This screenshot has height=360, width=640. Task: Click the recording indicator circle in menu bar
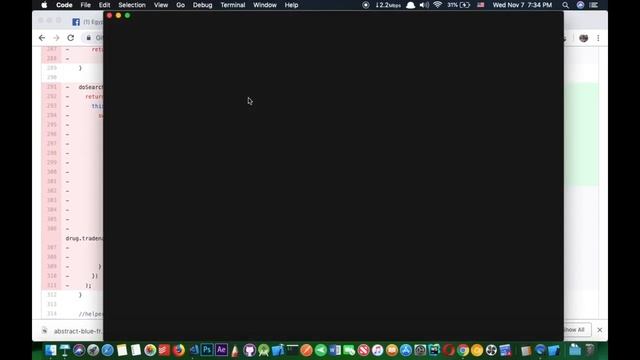point(366,5)
